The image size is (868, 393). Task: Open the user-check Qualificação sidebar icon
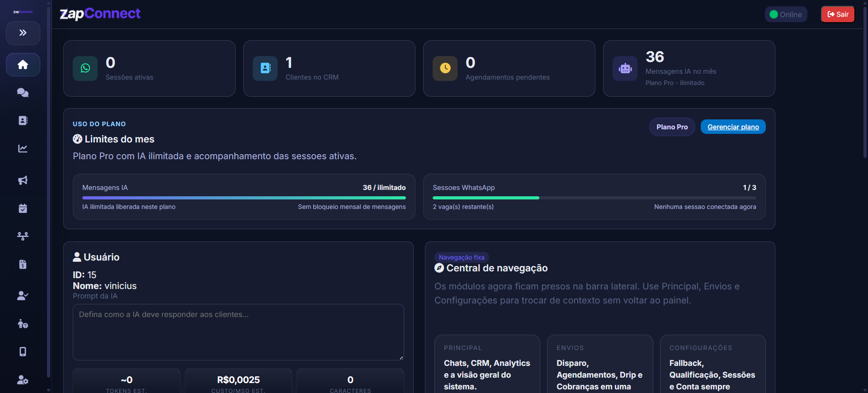coord(23,296)
